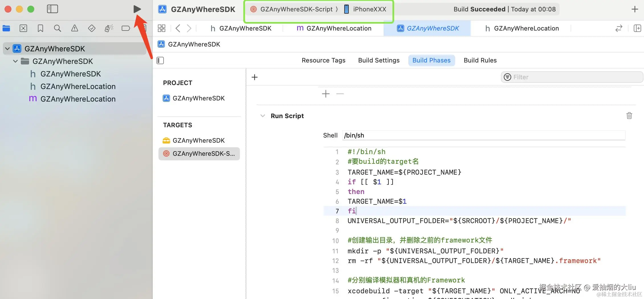Select the Build Phases tab
Screen dimensions: 644x299
(x=431, y=60)
